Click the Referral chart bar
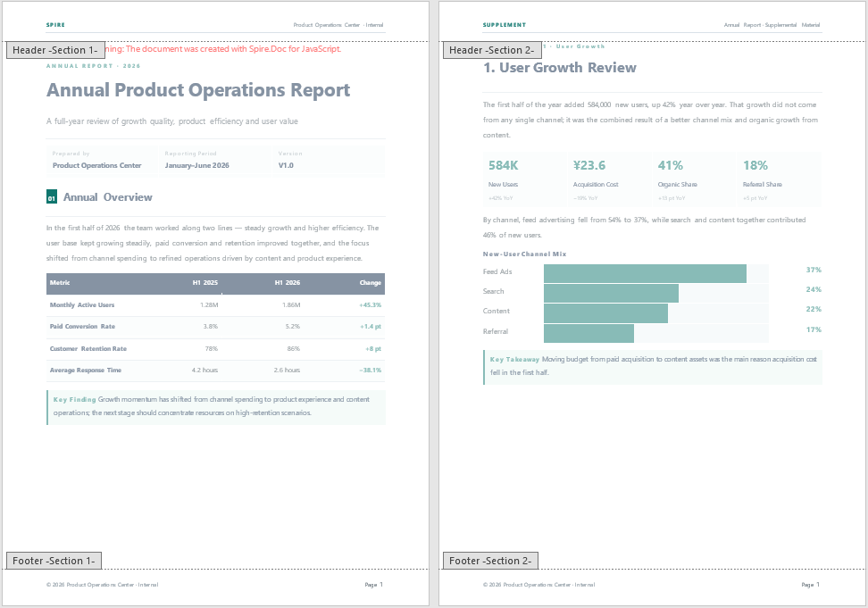Screen dimensions: 868x608 coord(588,334)
